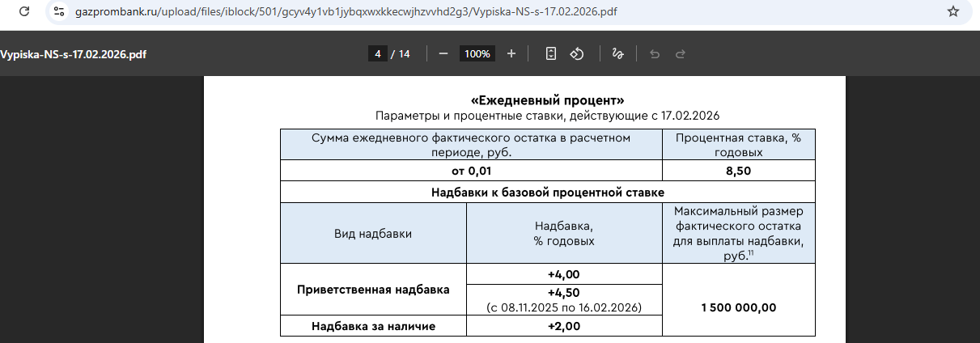
Task: Reload the page with the refresh icon
Action: coord(24,12)
